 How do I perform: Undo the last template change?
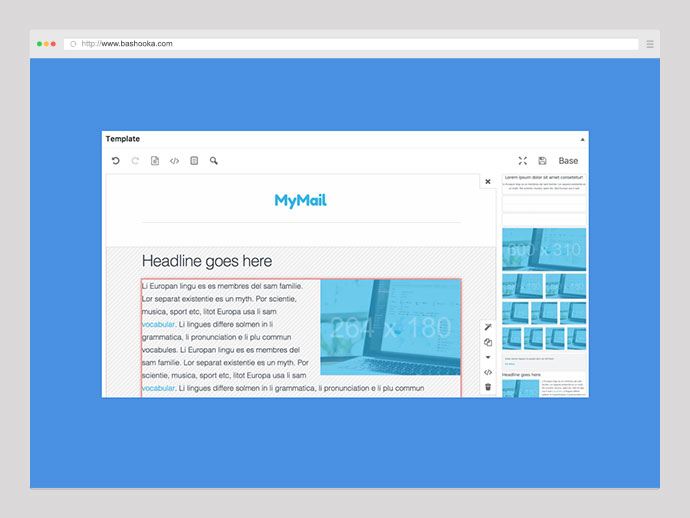[x=116, y=161]
